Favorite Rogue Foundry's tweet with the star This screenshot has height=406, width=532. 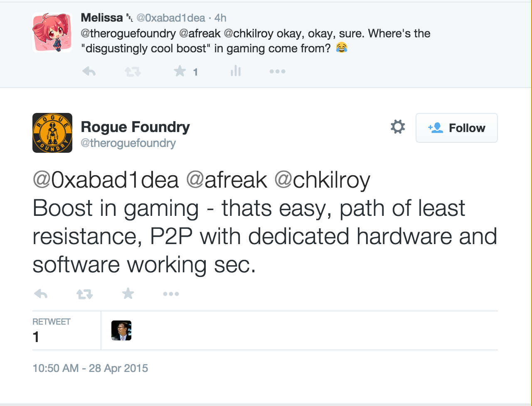pyautogui.click(x=128, y=293)
